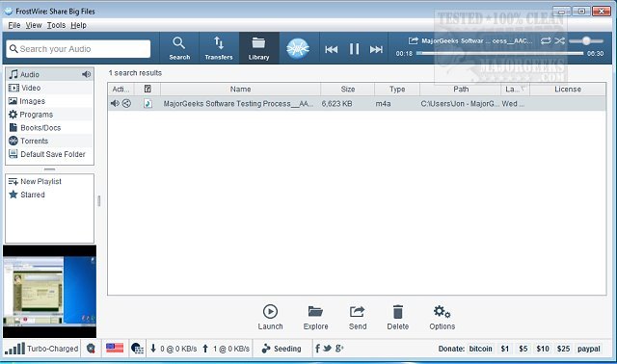Viewport: 617px width, 364px height.
Task: Toggle Seeding status
Action: click(282, 349)
